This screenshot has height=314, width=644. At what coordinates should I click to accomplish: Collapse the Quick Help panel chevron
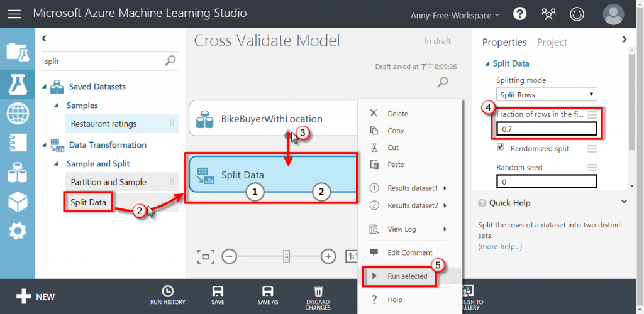click(625, 202)
